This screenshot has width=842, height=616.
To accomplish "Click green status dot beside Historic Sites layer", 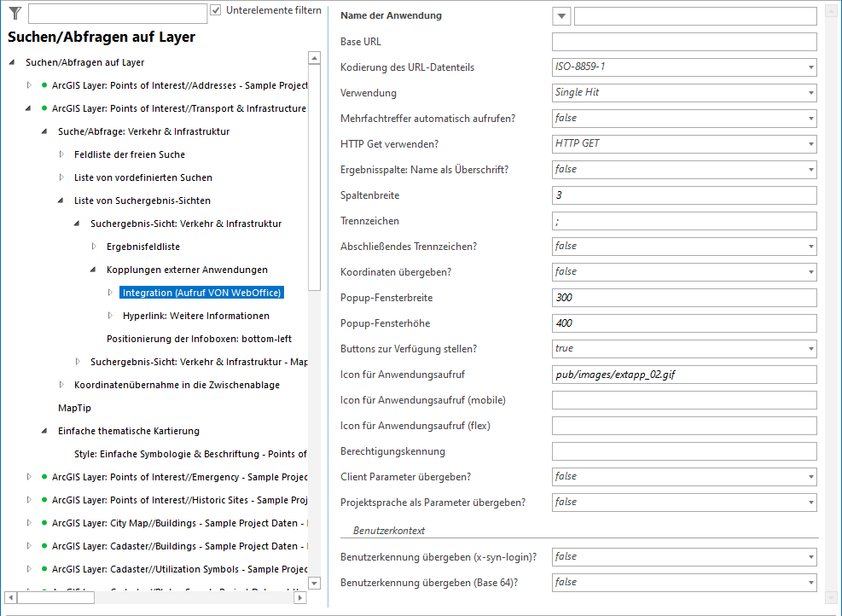I will click(43, 500).
